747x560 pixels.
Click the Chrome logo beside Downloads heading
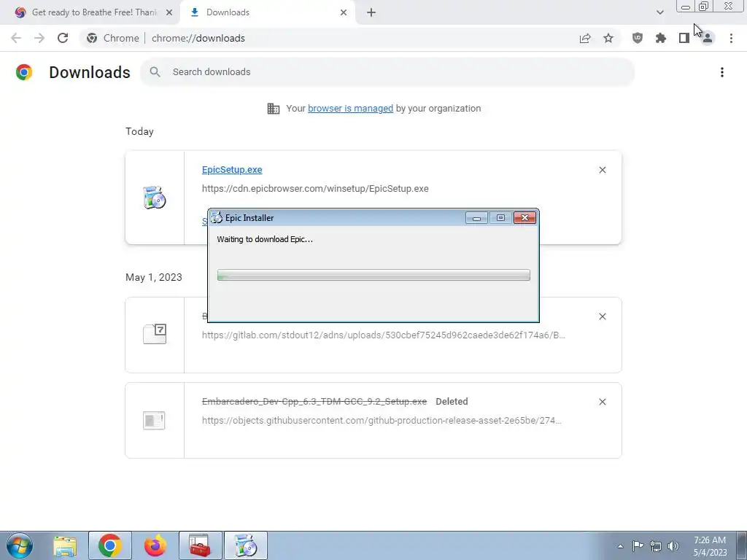(x=24, y=72)
